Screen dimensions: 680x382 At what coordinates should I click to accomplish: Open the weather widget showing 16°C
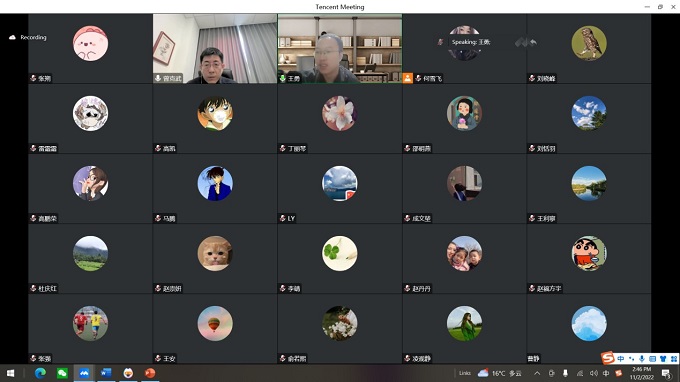(500, 373)
